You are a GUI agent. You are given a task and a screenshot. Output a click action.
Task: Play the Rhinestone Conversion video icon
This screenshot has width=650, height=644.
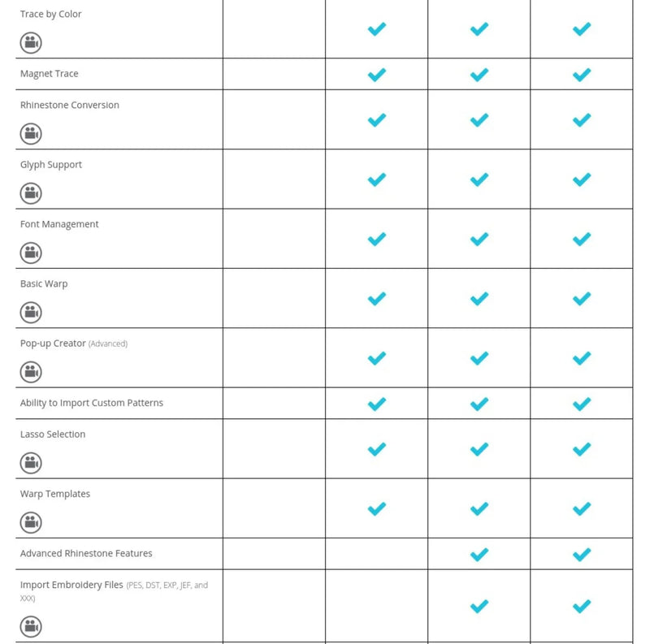pyautogui.click(x=31, y=134)
